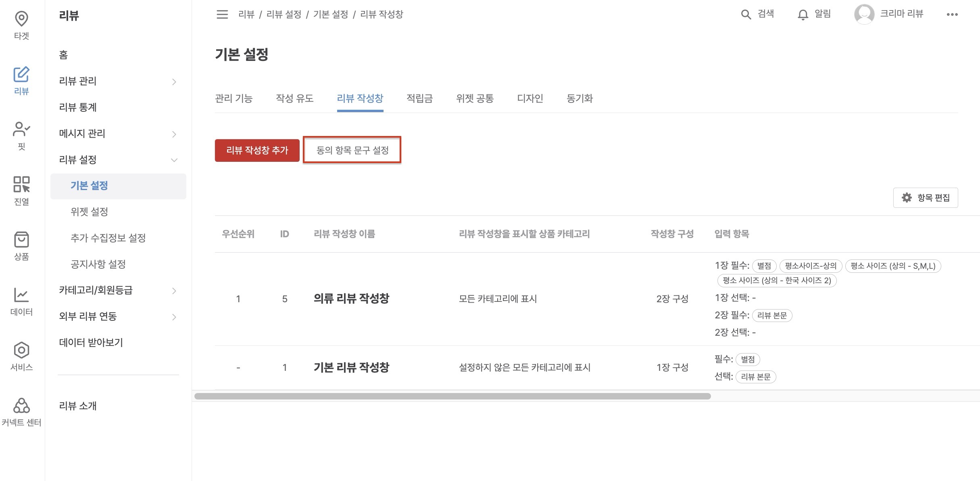Open the 핏 user icon

click(21, 129)
